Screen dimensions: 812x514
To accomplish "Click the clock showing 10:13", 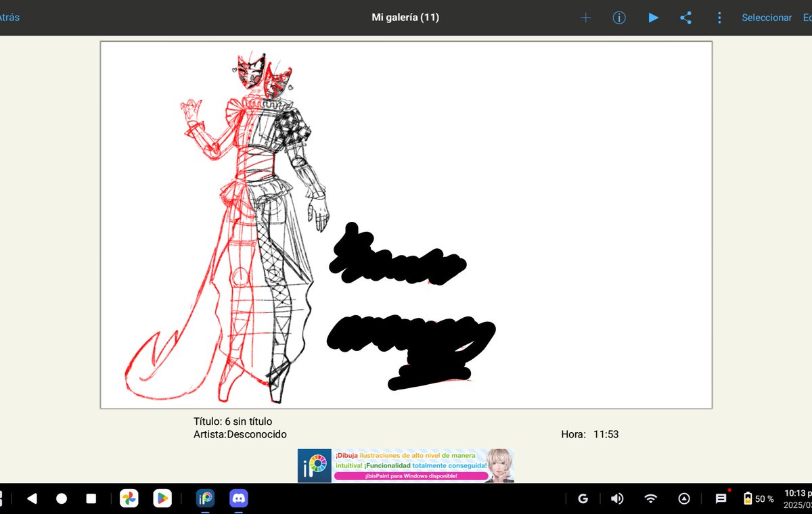I will 798,493.
